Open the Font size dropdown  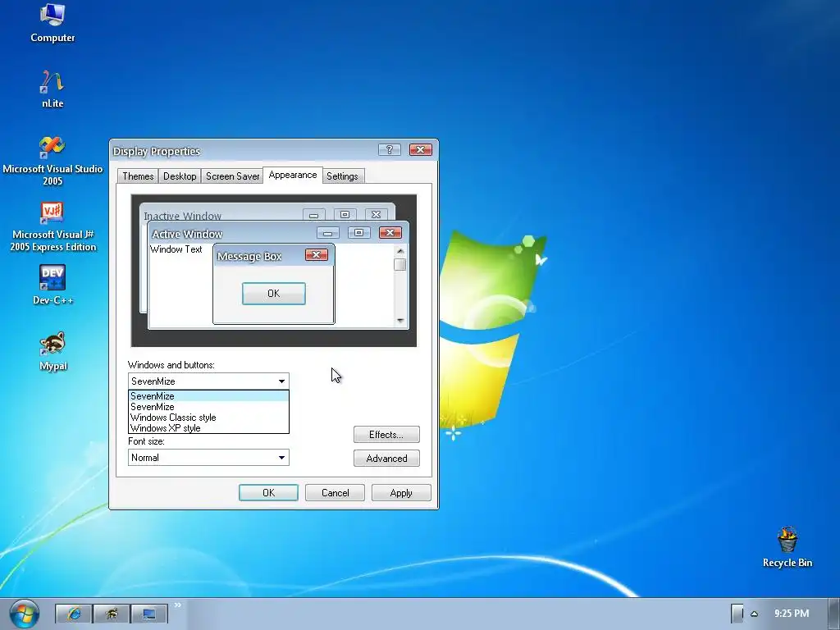(x=209, y=458)
